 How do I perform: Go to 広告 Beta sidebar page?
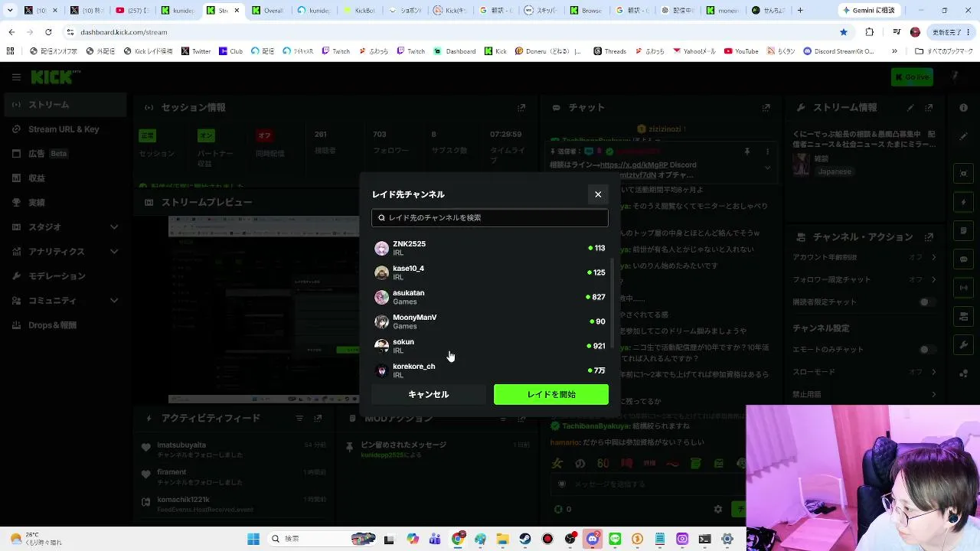point(65,154)
